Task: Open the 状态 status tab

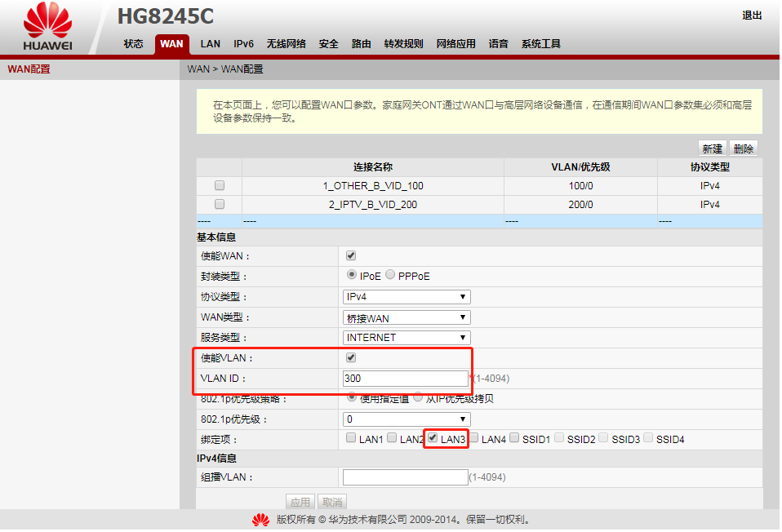Action: tap(133, 44)
